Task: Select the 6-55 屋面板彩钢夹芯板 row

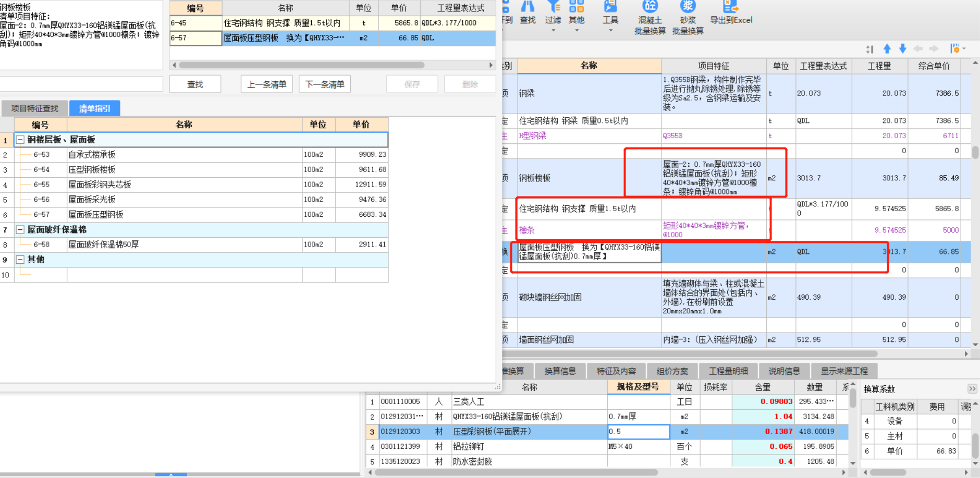Action: coord(100,185)
